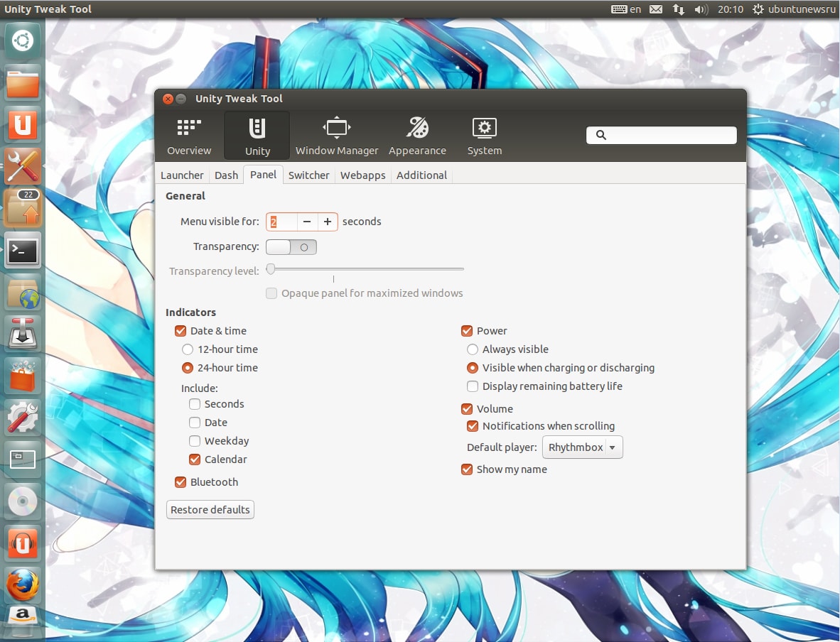Launch Firefox browser from launcher

pos(23,585)
